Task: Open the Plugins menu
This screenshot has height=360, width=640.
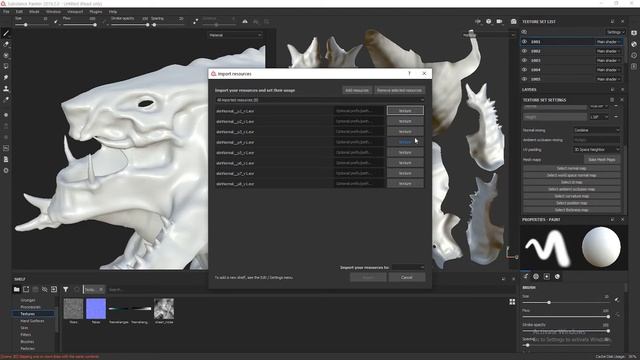Action: pyautogui.click(x=96, y=12)
